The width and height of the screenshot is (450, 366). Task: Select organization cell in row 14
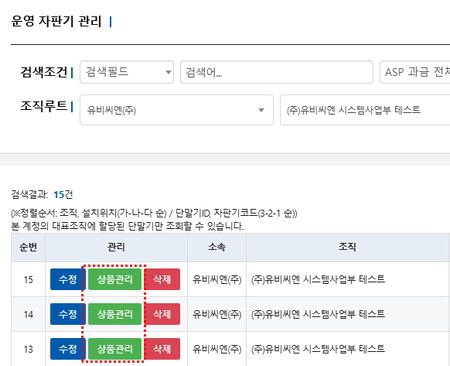coord(348,314)
